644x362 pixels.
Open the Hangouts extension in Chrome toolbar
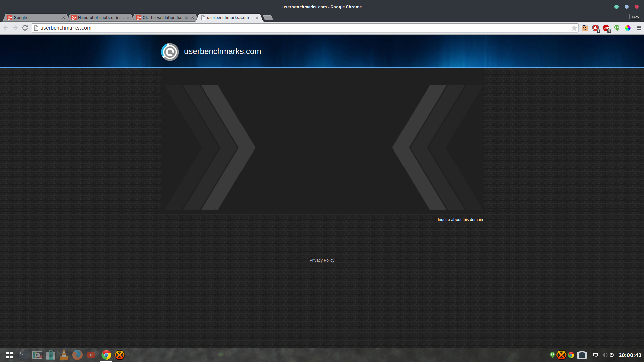[x=617, y=28]
